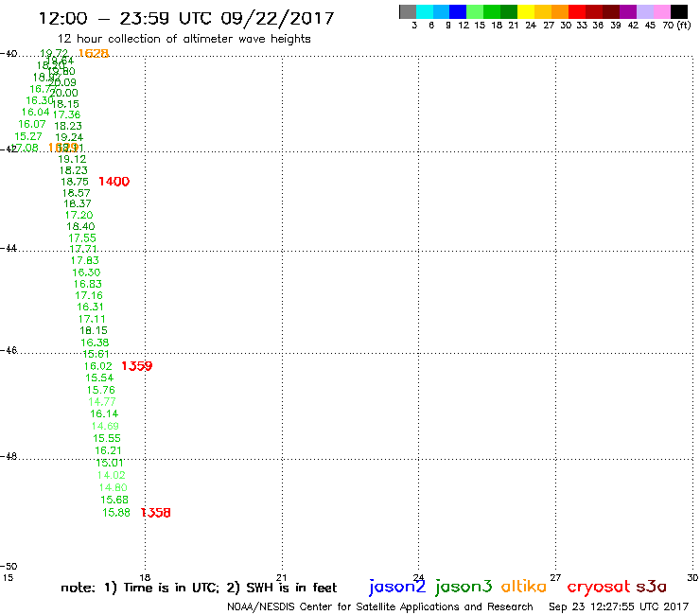Click the 18.40 wave height reading

tap(80, 226)
